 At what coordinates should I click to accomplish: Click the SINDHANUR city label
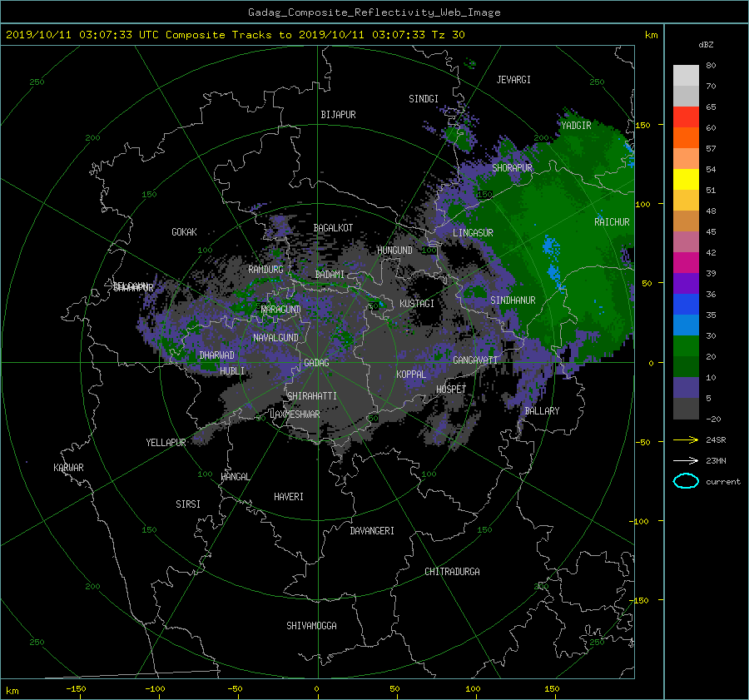[x=513, y=300]
